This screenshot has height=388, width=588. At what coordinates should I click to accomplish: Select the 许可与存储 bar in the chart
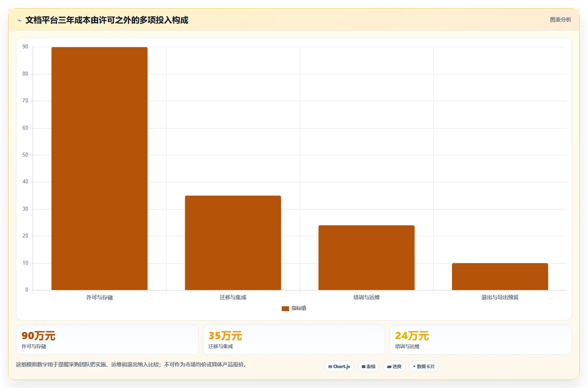click(99, 168)
